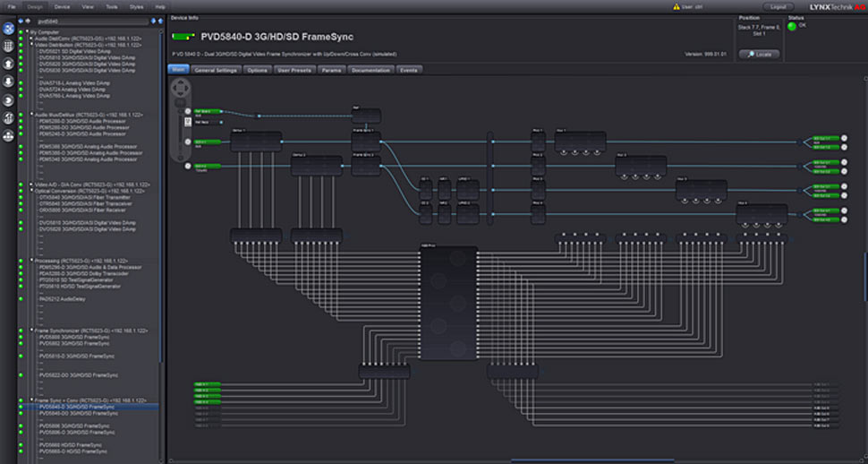Open the hierarchy diagram icon in sidebar
Viewport: 868px width, 464px height.
(8, 135)
